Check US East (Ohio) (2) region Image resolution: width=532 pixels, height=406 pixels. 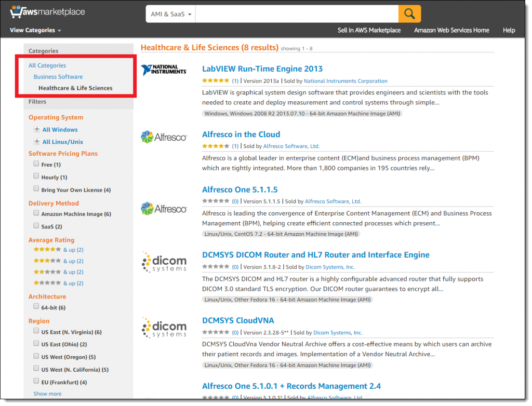pos(36,343)
